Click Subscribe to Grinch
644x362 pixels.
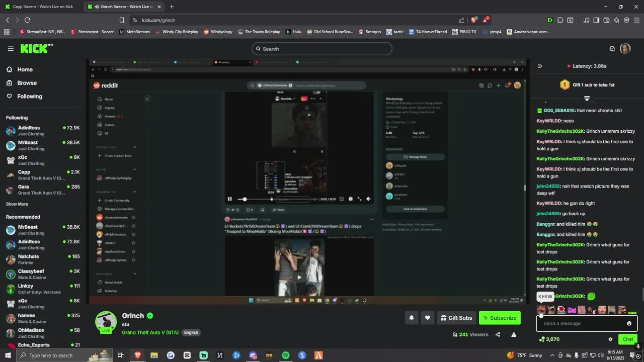point(500,318)
